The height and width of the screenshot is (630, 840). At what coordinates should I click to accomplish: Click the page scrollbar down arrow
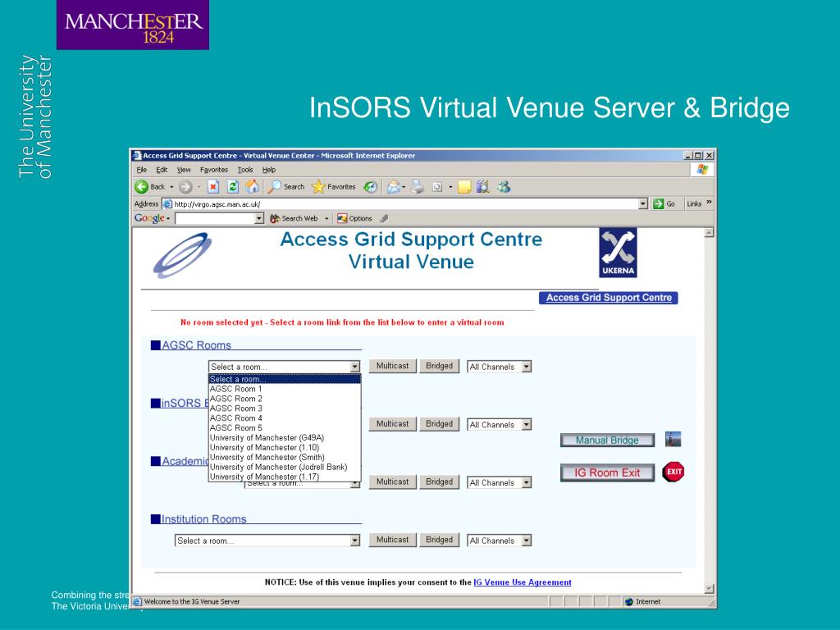pyautogui.click(x=709, y=589)
